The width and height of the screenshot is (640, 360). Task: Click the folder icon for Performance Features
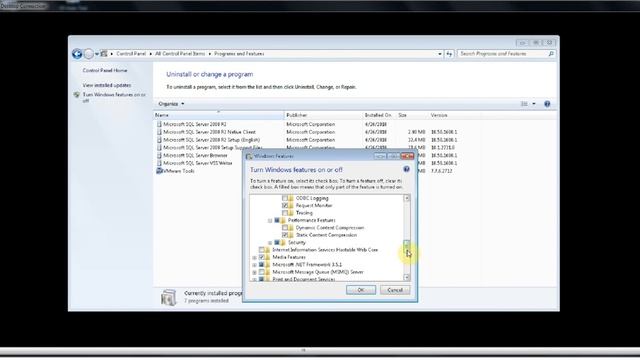(x=283, y=220)
